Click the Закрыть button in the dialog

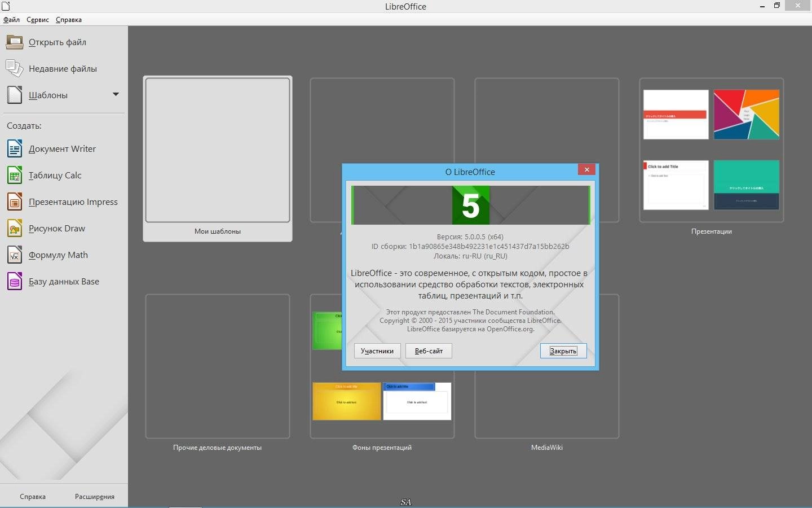[563, 351]
